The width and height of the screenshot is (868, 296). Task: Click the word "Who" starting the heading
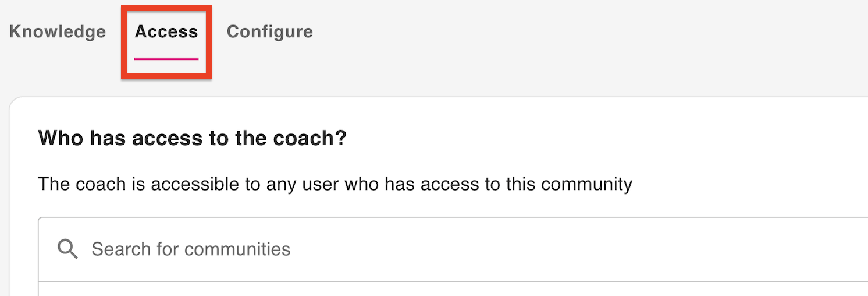(58, 139)
